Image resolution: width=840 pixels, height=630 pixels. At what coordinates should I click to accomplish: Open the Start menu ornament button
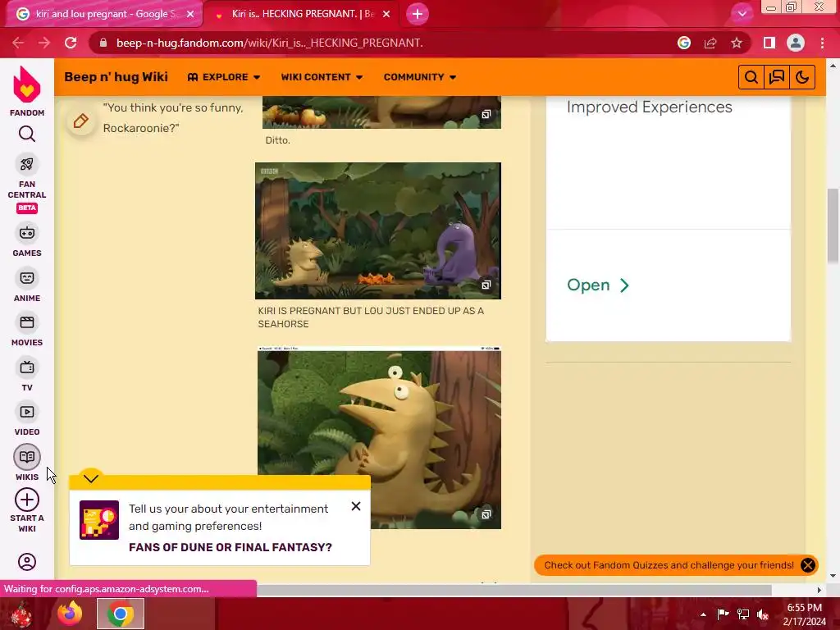[21, 614]
